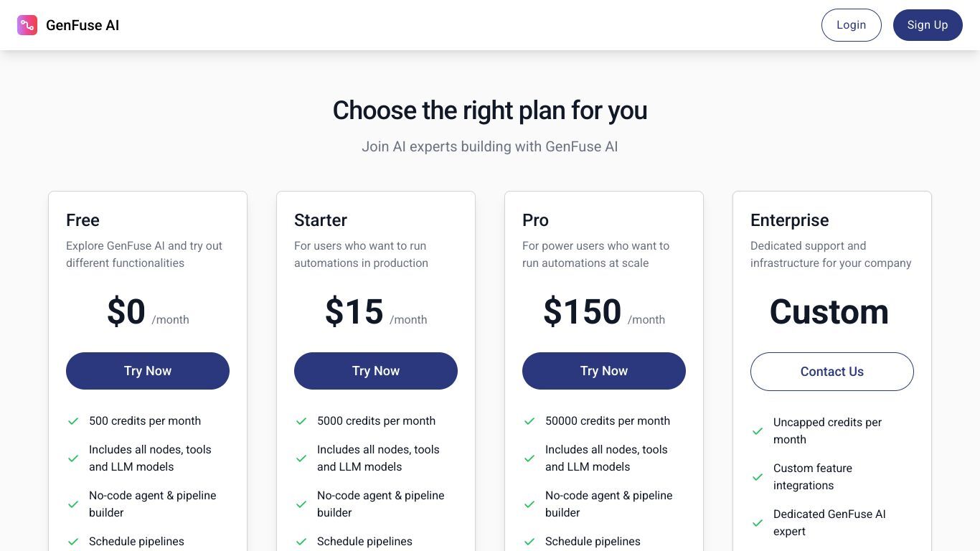Image resolution: width=980 pixels, height=551 pixels.
Task: Click checkmark next to Uncapped credits per month
Action: tap(758, 431)
